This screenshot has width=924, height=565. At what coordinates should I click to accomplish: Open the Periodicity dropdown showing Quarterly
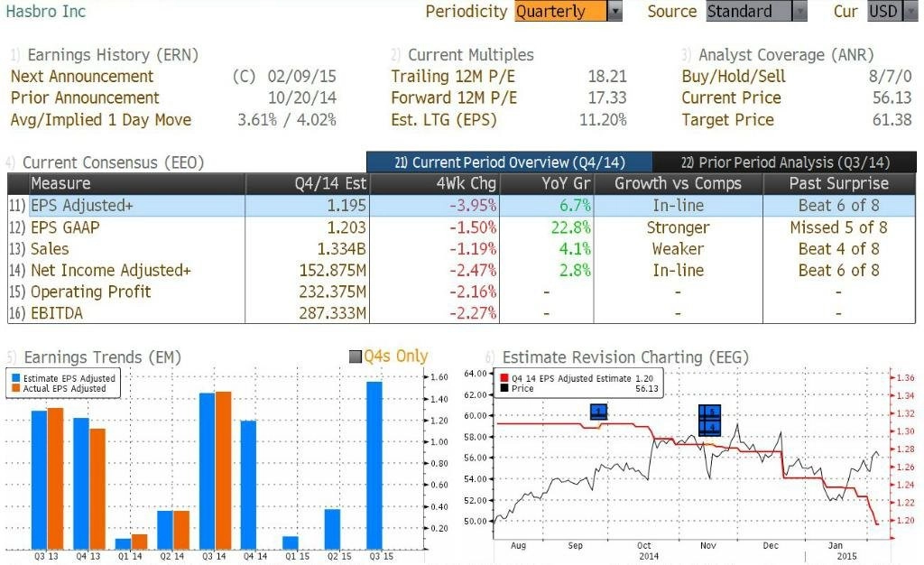point(568,11)
